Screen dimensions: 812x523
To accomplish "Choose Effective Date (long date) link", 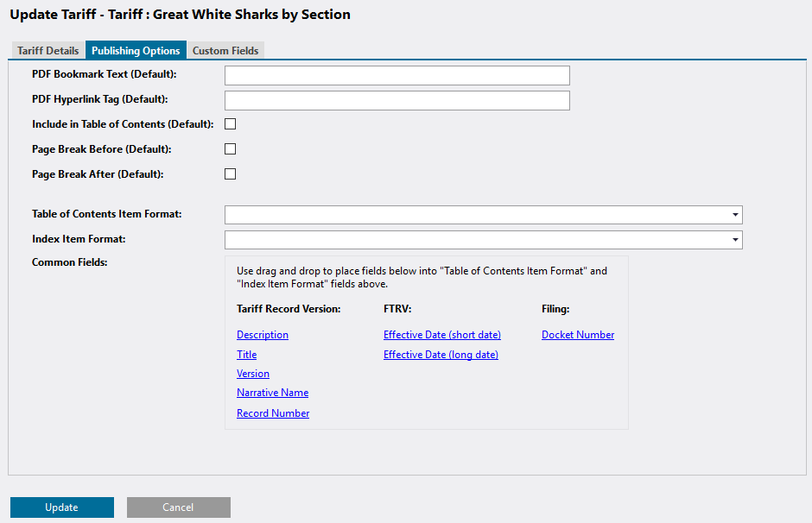I will (441, 355).
